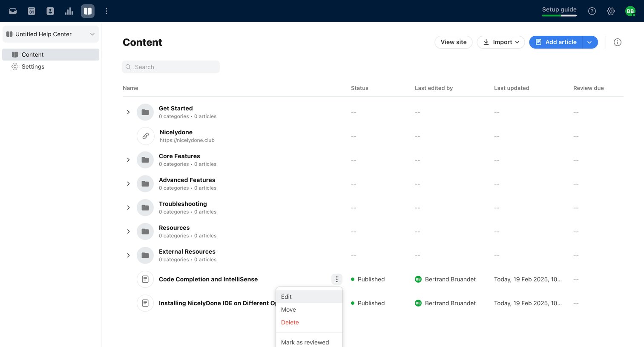Open Untitled Help Center dropdown

click(x=51, y=34)
